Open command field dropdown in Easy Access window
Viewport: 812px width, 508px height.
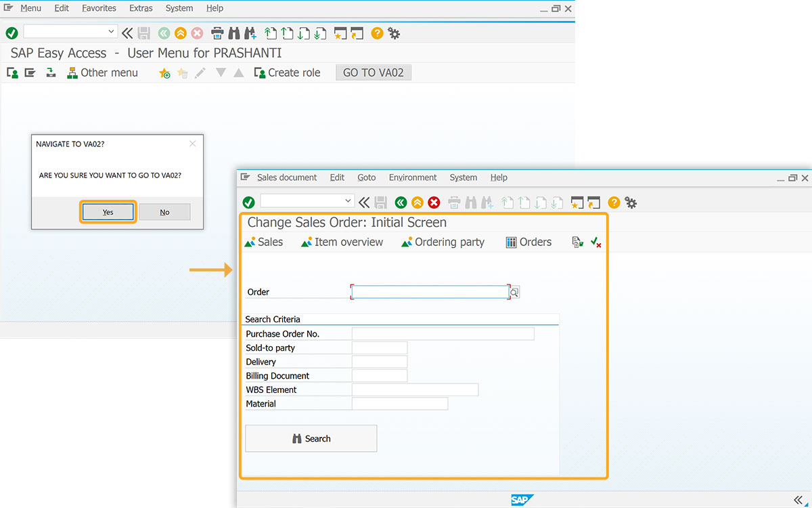tap(112, 32)
